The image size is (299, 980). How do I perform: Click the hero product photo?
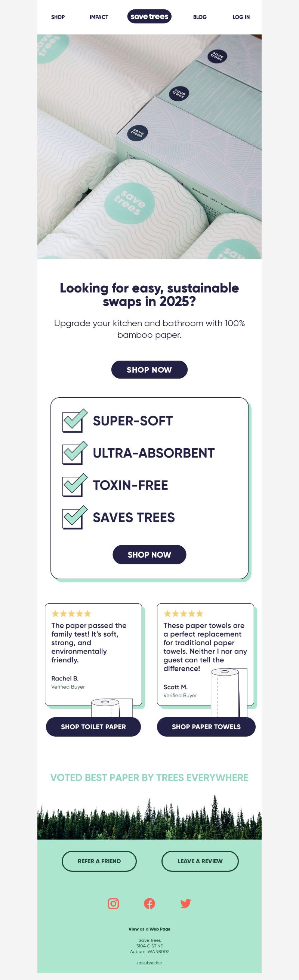point(149,147)
